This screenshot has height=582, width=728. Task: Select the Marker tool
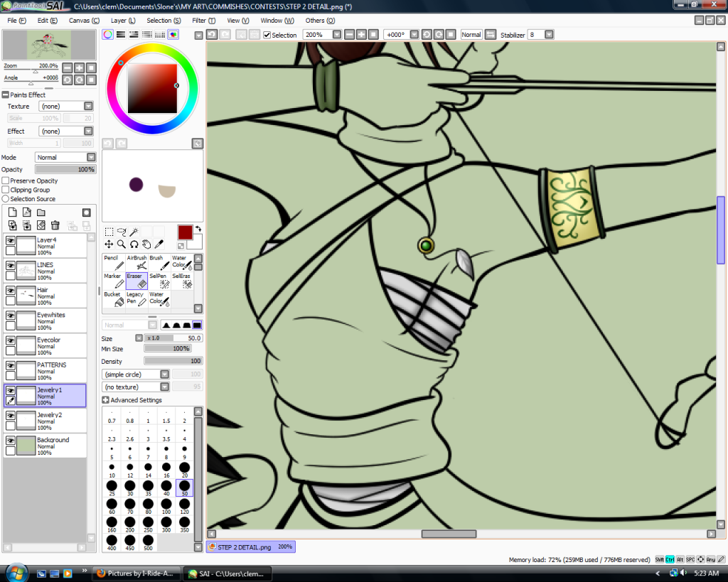114,280
